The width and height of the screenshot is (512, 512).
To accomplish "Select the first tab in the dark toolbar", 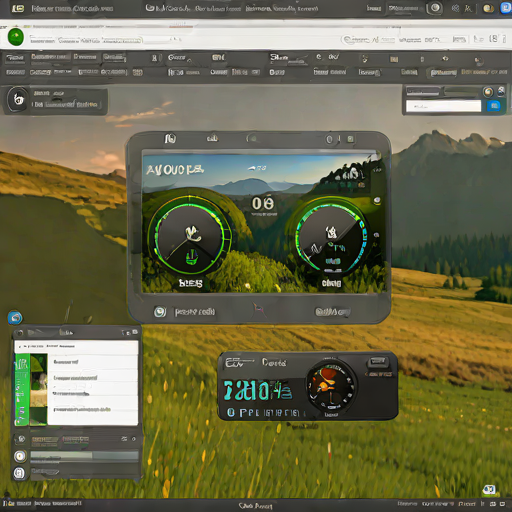I will [15, 58].
